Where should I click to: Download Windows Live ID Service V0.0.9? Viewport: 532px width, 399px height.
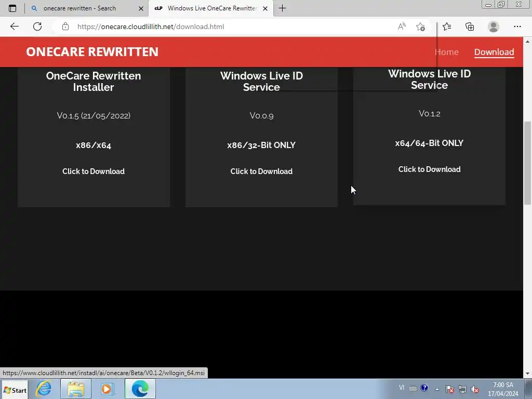coord(261,171)
